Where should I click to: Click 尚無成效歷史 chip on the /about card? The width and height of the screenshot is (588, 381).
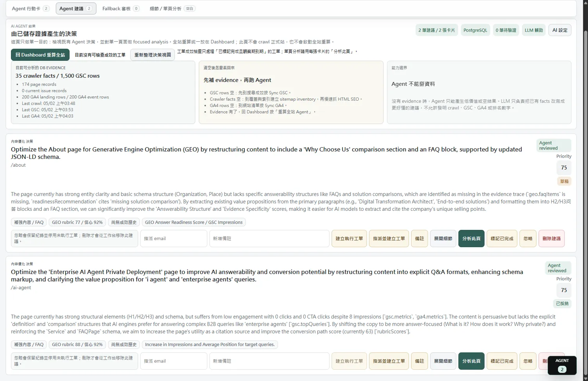(x=124, y=222)
